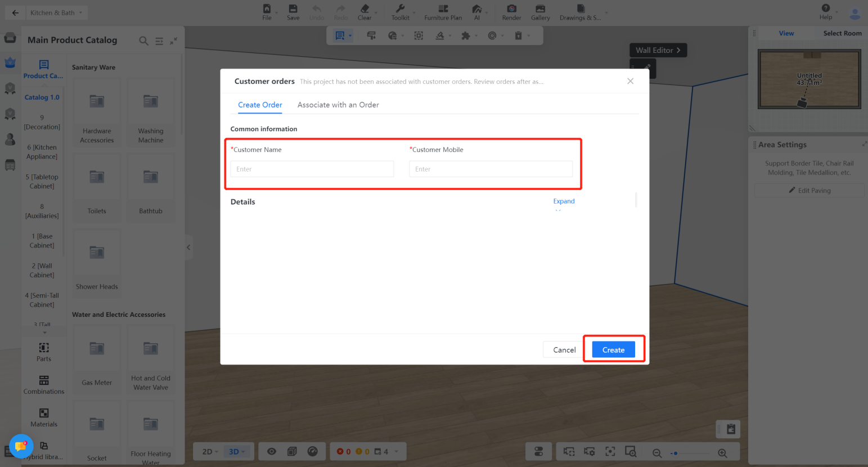
Task: Click the Save icon in top toolbar
Action: pos(293,11)
